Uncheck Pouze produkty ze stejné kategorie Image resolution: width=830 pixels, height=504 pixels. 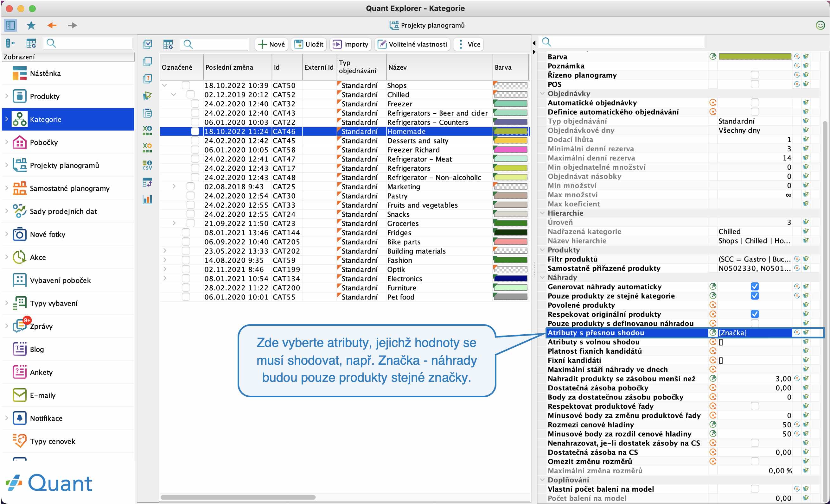755,296
